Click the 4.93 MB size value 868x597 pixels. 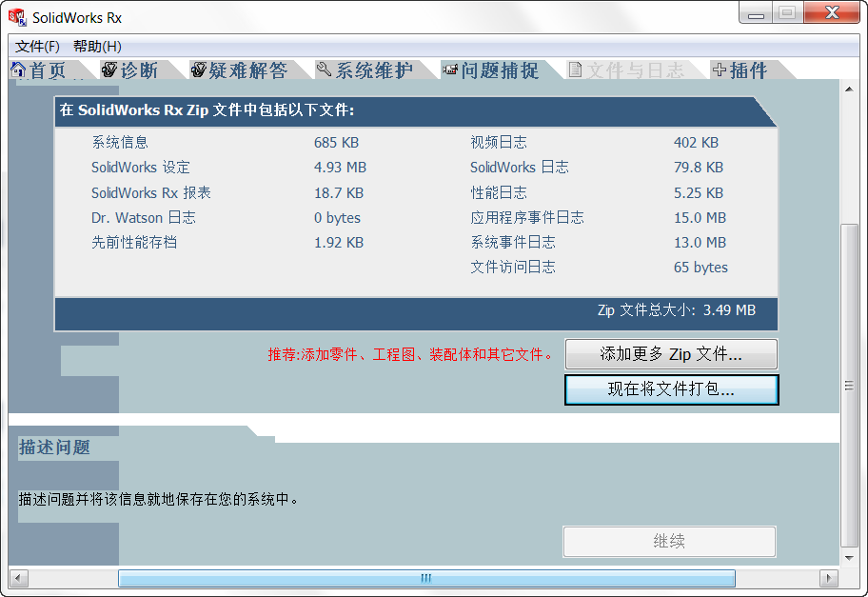click(341, 168)
